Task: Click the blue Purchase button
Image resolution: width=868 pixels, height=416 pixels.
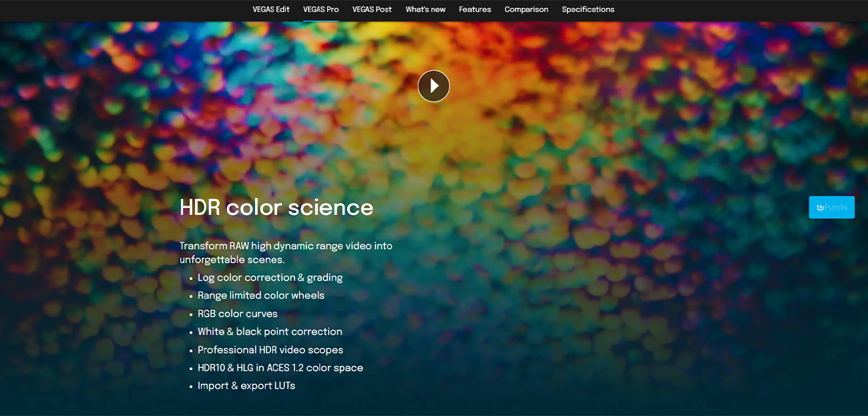Action: (x=831, y=207)
